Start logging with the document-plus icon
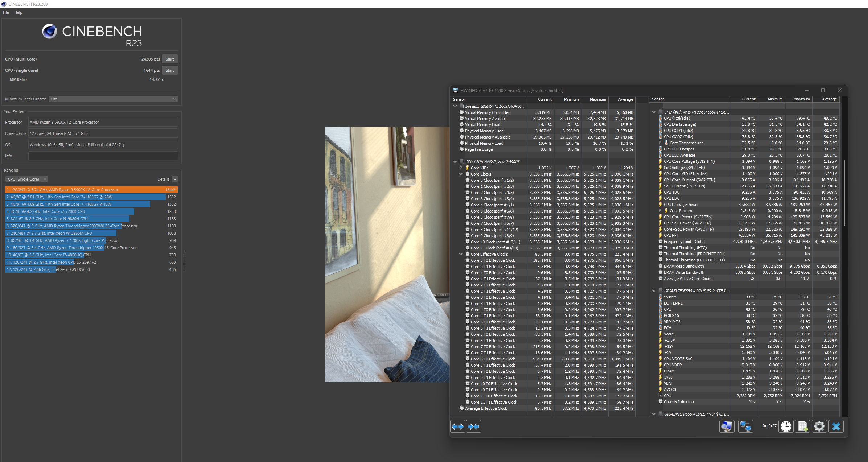 [802, 426]
